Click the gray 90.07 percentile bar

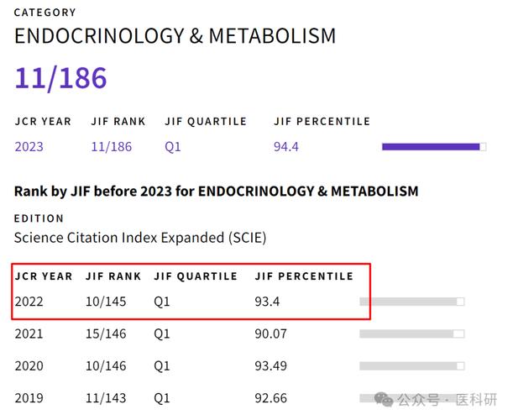412,334
